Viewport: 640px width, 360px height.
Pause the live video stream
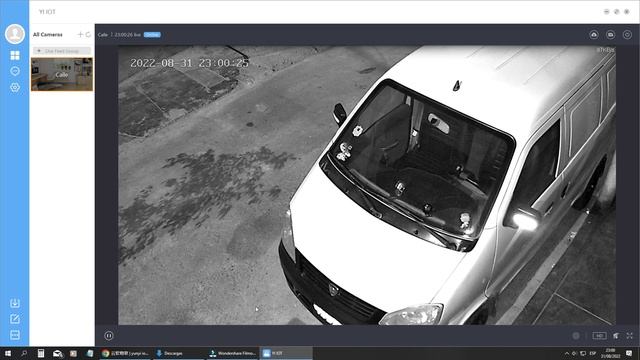[x=109, y=336]
